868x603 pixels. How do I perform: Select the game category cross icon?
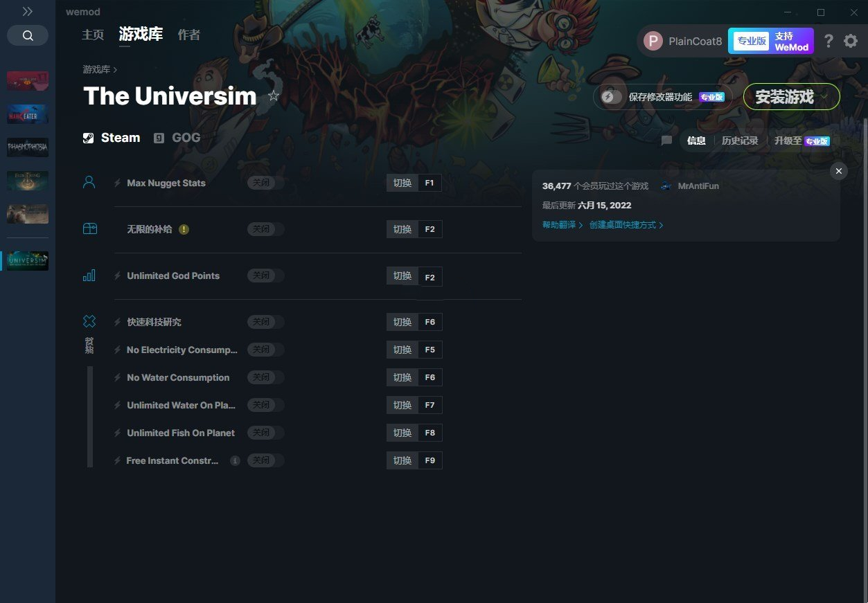(x=89, y=321)
